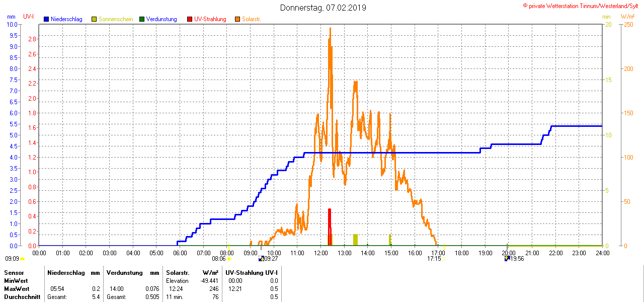The height and width of the screenshot is (302, 644).
Task: Click the 2.8 value on UV-I axis
Action: click(x=32, y=39)
